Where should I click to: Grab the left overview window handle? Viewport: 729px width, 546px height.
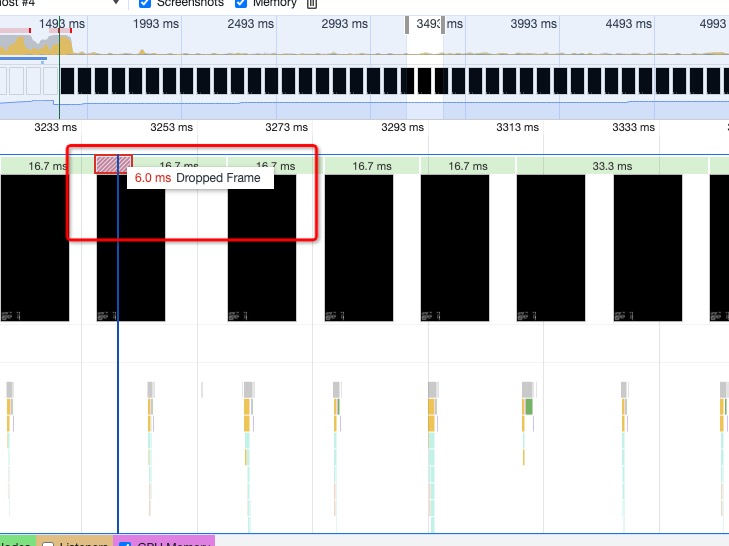(407, 25)
